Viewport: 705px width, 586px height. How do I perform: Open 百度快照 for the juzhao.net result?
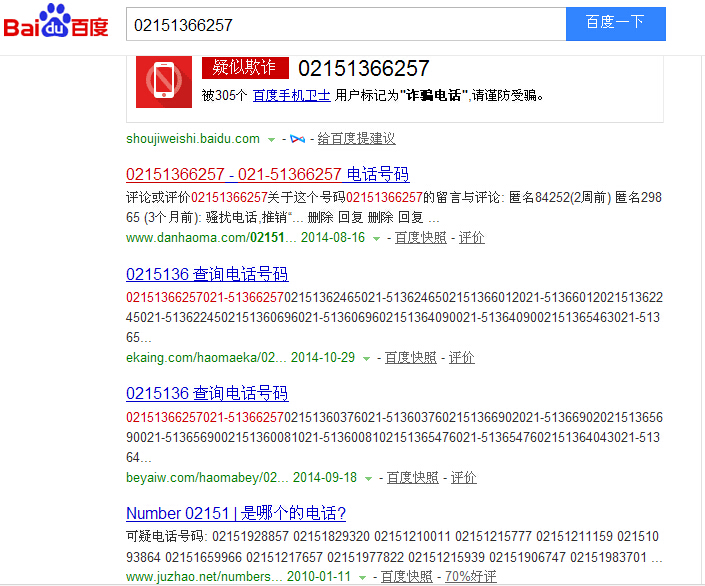point(406,577)
